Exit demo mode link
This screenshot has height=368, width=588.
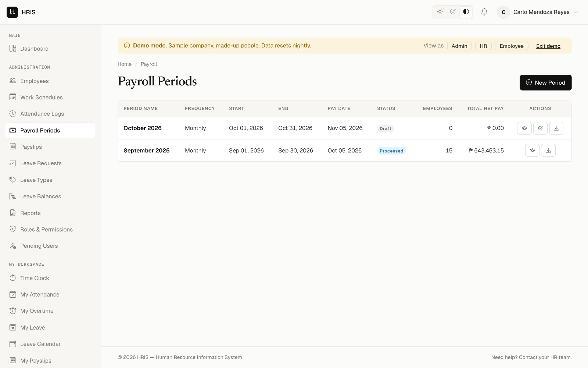click(548, 46)
